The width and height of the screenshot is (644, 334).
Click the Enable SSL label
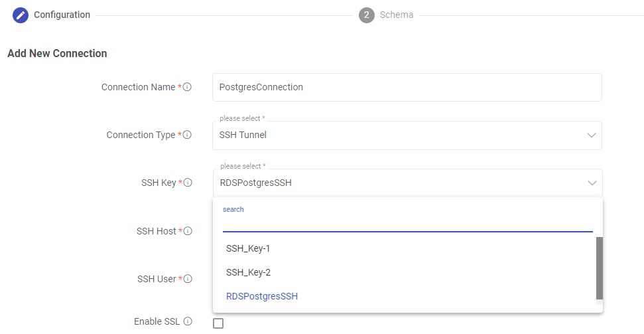coord(157,321)
